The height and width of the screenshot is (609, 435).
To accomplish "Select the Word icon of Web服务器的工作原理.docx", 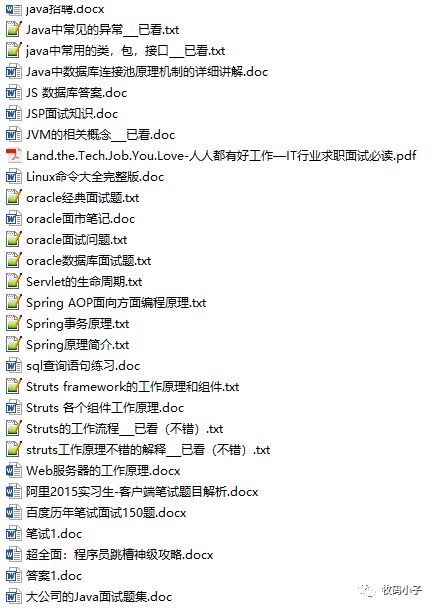I will pyautogui.click(x=14, y=471).
